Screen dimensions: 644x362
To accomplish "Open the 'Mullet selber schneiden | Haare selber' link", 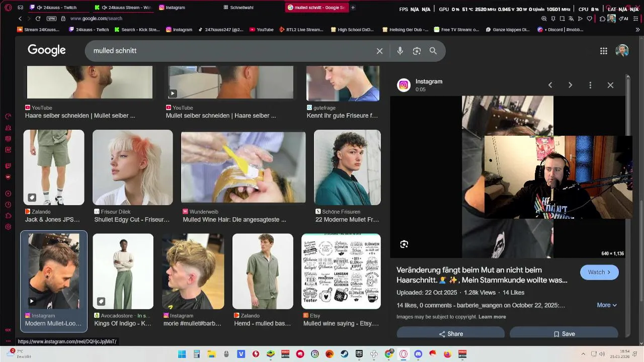I will click(221, 116).
